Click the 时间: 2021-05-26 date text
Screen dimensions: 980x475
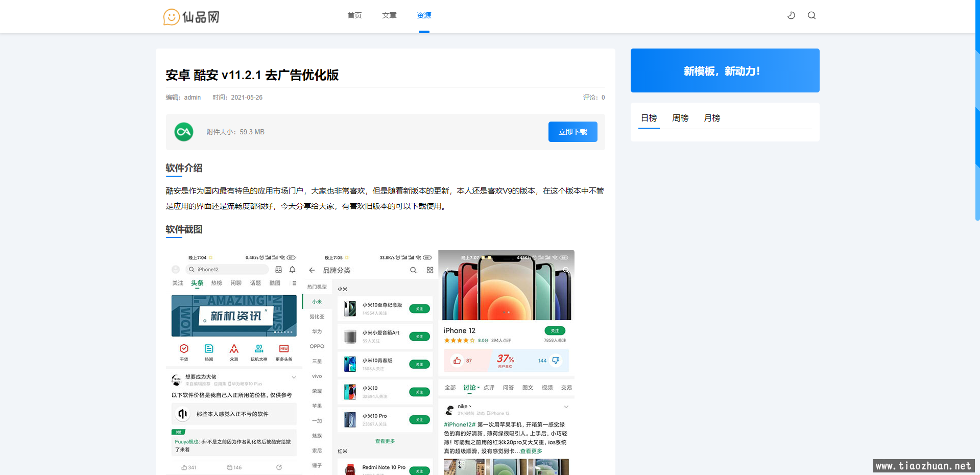click(237, 98)
